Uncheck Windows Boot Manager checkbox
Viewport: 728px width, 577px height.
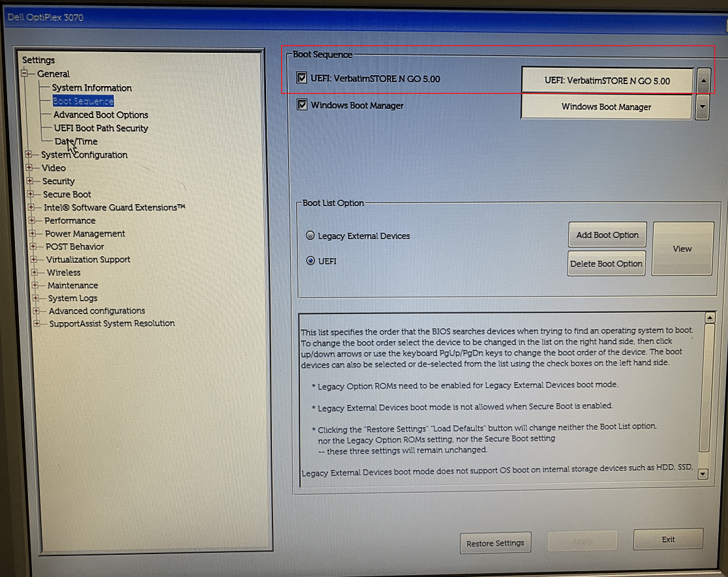pyautogui.click(x=302, y=105)
